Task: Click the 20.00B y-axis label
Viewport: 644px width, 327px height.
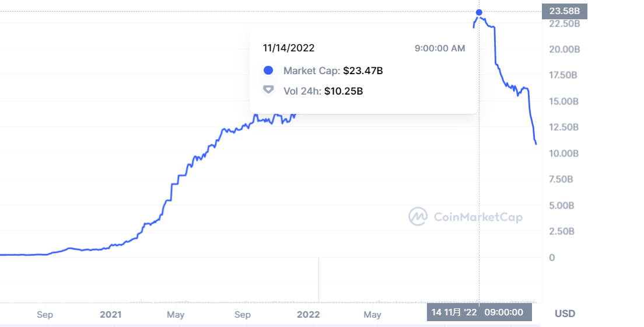Action: [x=564, y=49]
